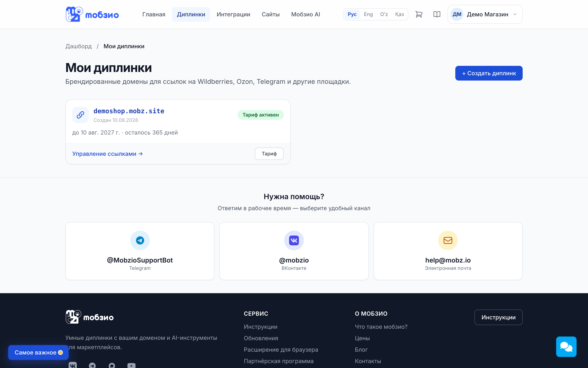Click the Создан 10.08.2026 text

pyautogui.click(x=116, y=120)
